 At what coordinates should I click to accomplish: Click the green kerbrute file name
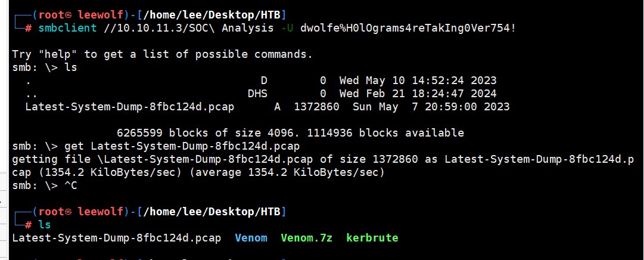pyautogui.click(x=372, y=238)
